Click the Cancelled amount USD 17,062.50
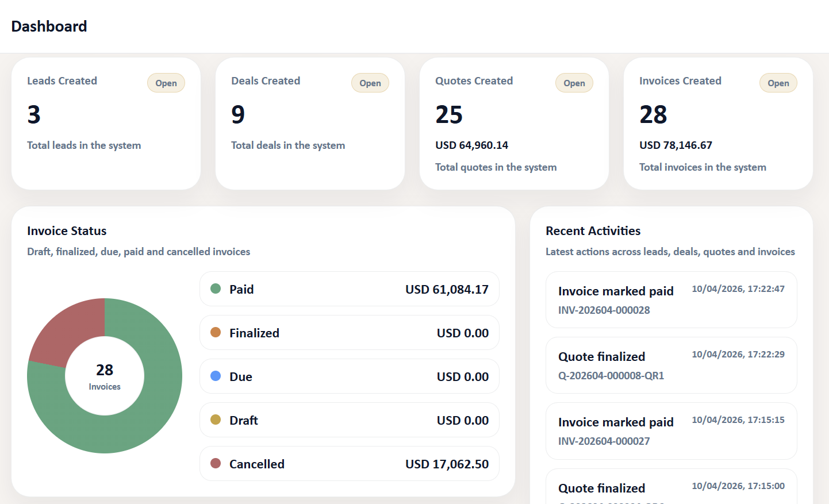Viewport: 829px width, 504px height. (447, 464)
